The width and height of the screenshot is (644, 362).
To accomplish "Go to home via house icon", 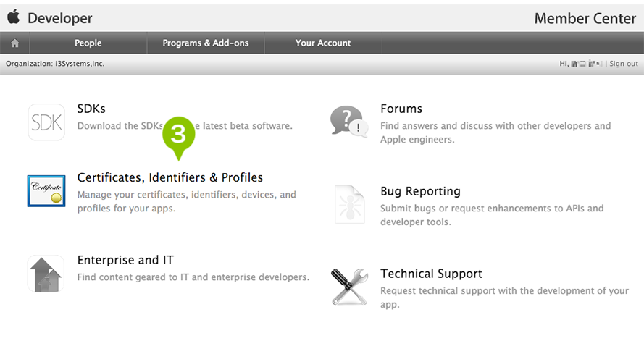I will point(14,43).
